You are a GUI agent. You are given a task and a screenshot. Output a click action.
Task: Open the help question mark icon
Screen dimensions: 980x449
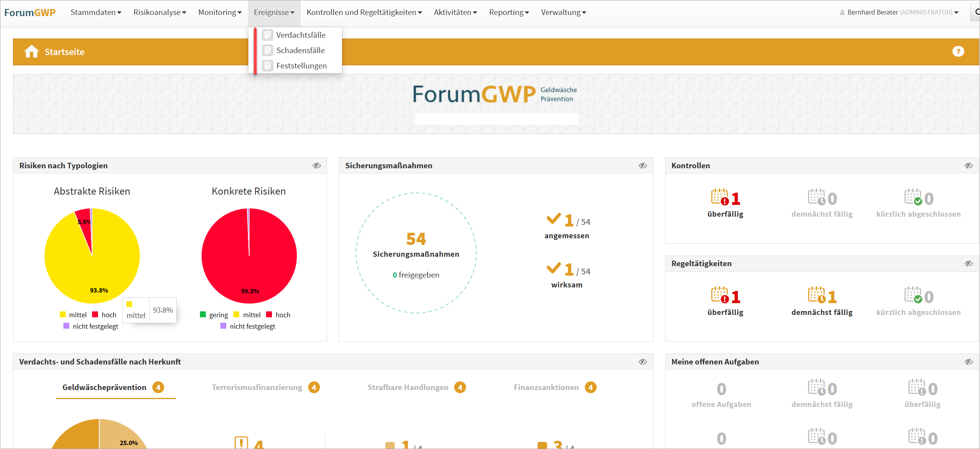point(958,52)
